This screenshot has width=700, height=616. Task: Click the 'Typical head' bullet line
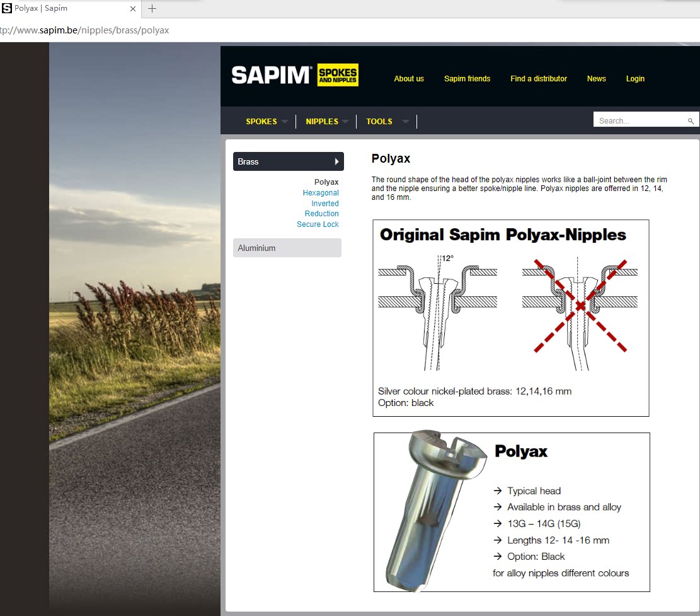[x=534, y=491]
